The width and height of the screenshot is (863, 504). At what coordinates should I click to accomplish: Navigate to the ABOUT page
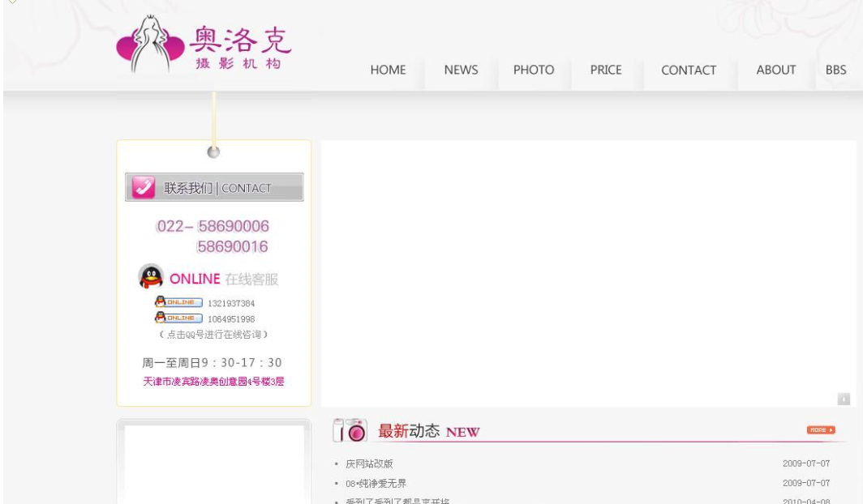[x=775, y=70]
